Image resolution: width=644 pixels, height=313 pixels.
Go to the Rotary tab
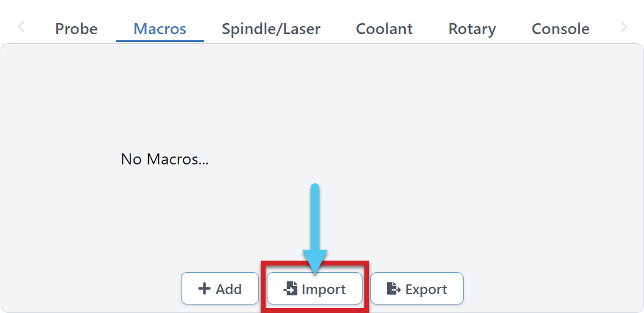tap(472, 29)
